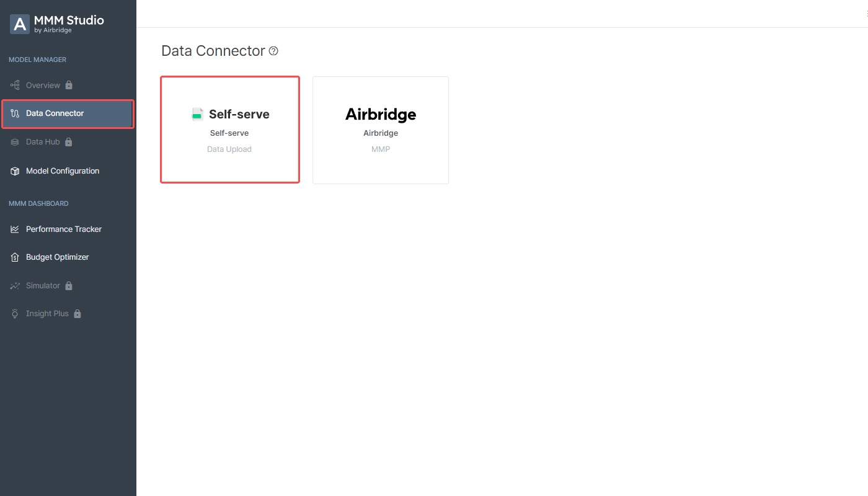868x496 pixels.
Task: Click the Data Hub layers icon
Action: (x=15, y=142)
